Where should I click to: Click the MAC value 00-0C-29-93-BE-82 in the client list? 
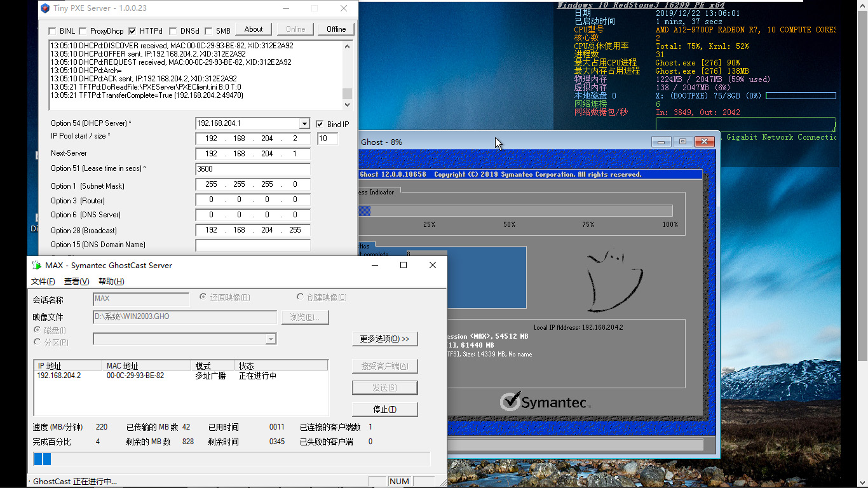(x=135, y=376)
